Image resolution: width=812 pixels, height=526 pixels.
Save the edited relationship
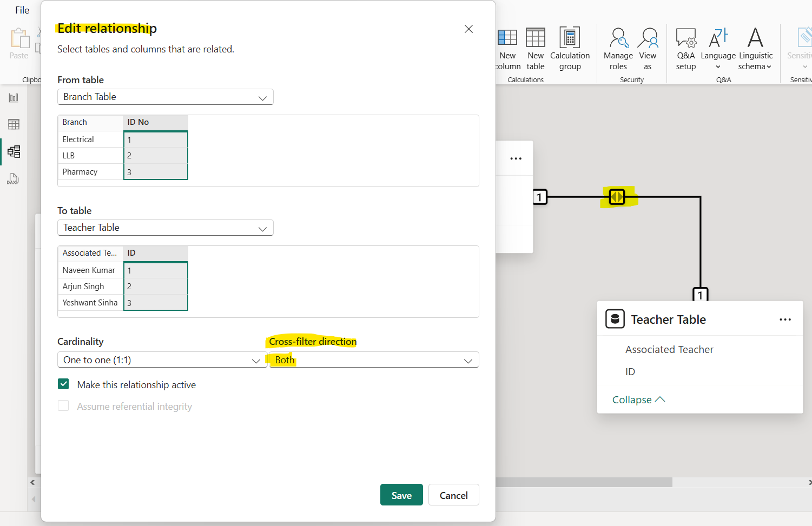coord(401,495)
